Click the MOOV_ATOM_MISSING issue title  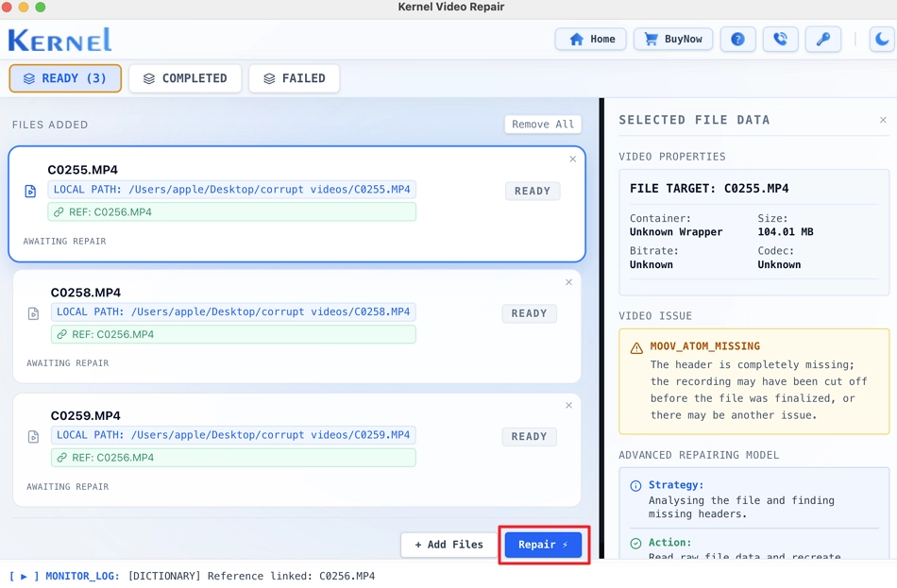[x=704, y=346]
